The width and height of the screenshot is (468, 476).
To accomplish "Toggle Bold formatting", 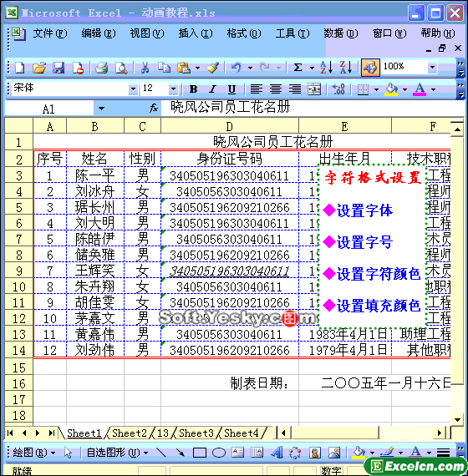I will click(x=193, y=89).
